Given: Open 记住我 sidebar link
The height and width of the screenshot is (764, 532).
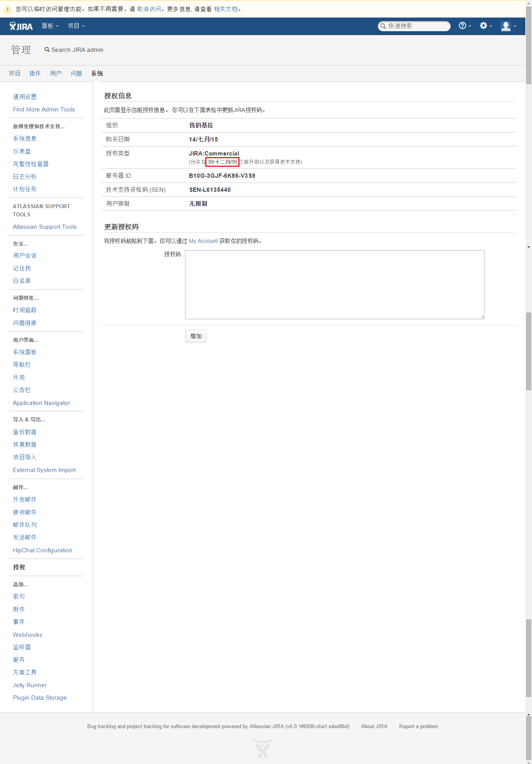Looking at the screenshot, I should coord(22,268).
